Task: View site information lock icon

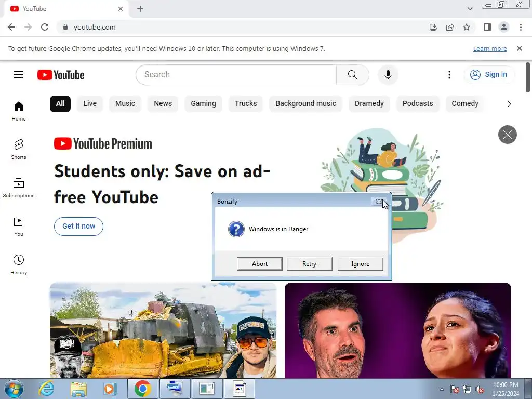Action: tap(65, 27)
